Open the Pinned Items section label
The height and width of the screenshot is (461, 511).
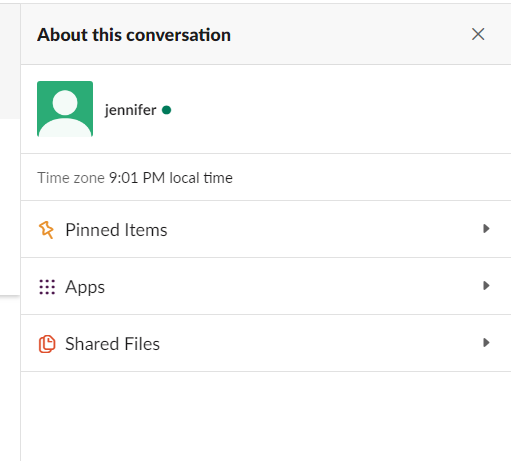[116, 230]
